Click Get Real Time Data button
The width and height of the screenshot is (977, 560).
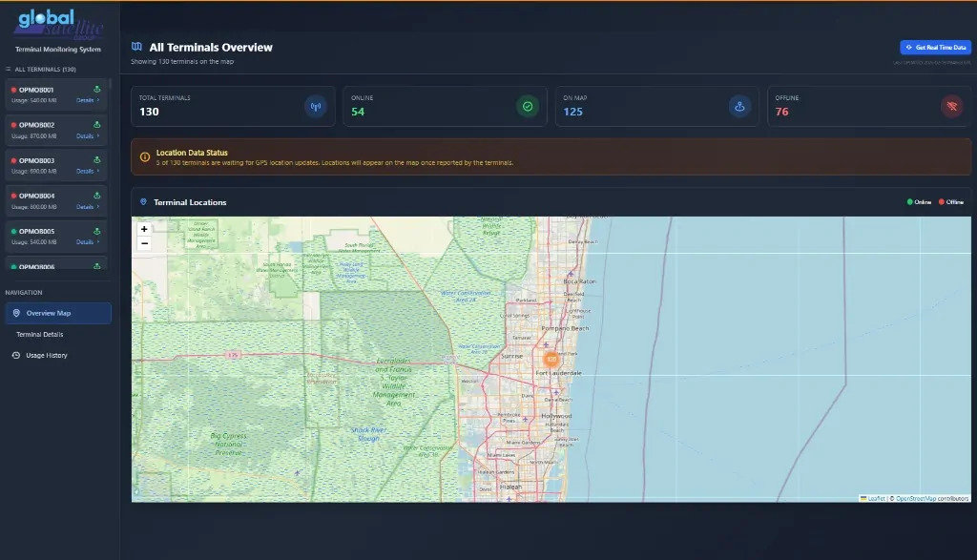(x=935, y=48)
